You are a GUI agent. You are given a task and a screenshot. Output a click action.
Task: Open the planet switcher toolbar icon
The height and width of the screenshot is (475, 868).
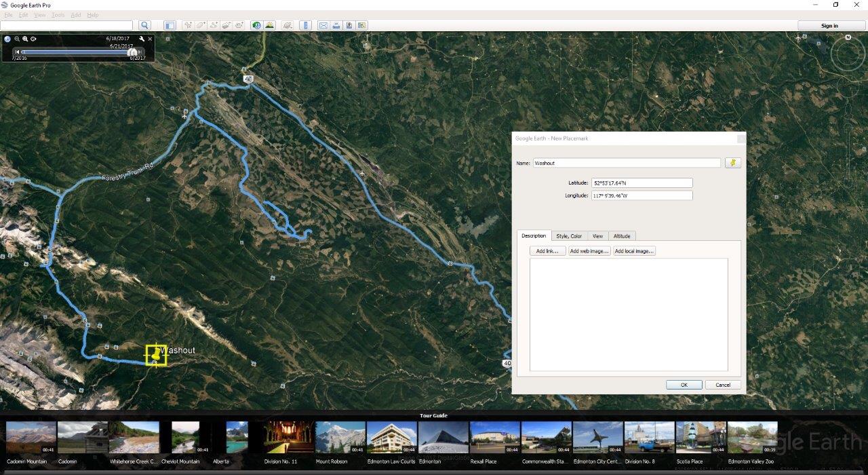pos(287,26)
